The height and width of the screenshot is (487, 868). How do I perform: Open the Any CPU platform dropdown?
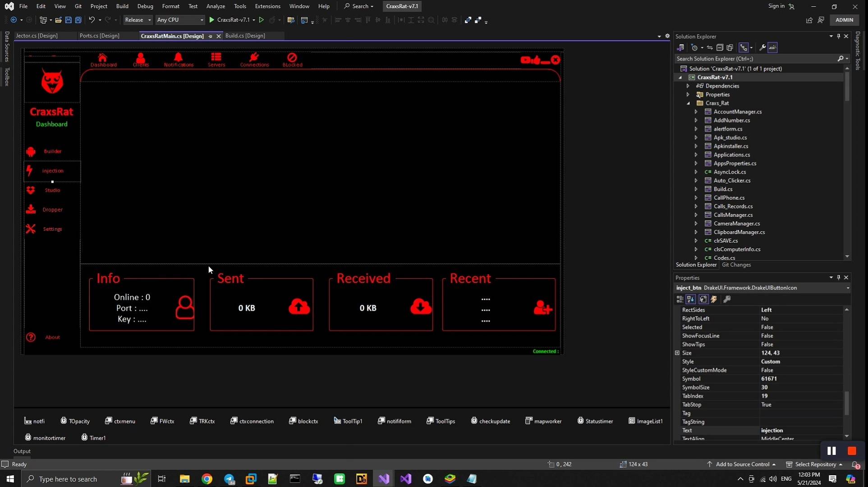pyautogui.click(x=180, y=20)
